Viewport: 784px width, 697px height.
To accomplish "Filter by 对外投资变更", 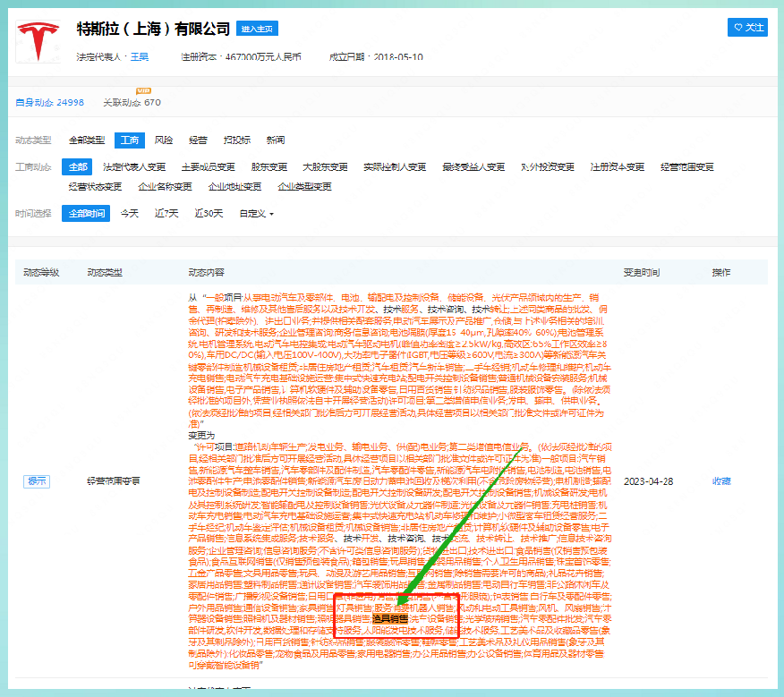I will (548, 167).
